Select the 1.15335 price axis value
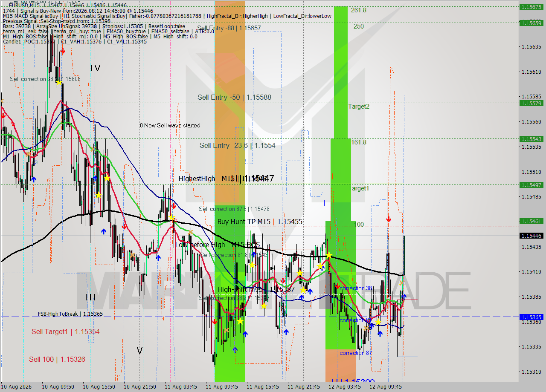 531,346
